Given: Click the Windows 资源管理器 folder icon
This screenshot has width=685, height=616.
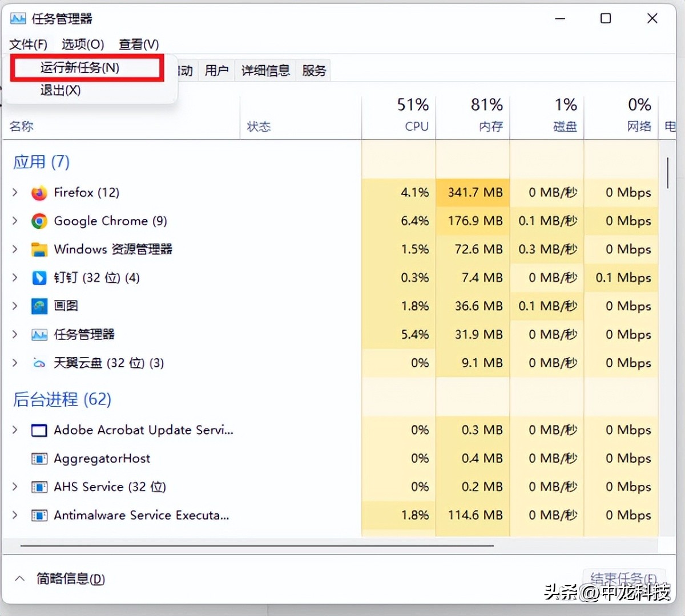Looking at the screenshot, I should click(39, 249).
